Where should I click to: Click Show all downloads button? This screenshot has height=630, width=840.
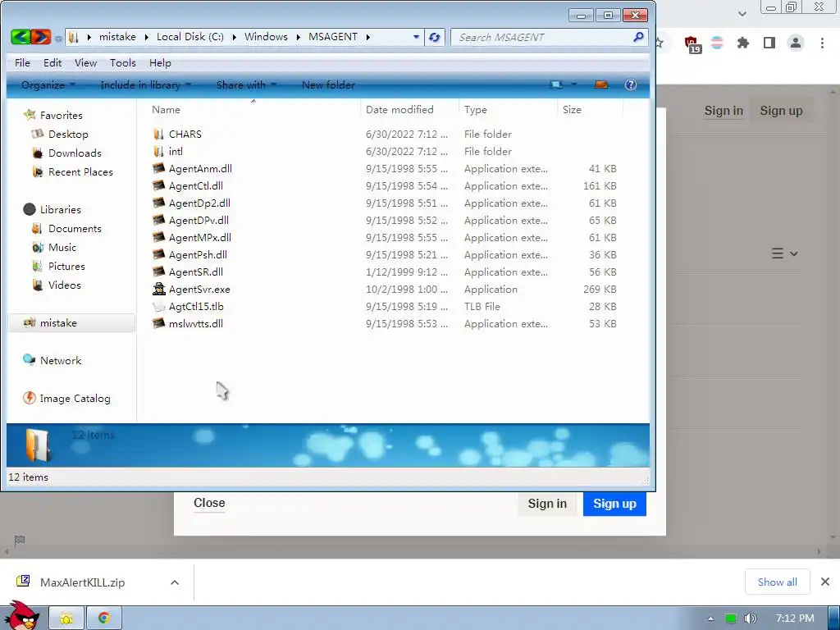click(778, 582)
